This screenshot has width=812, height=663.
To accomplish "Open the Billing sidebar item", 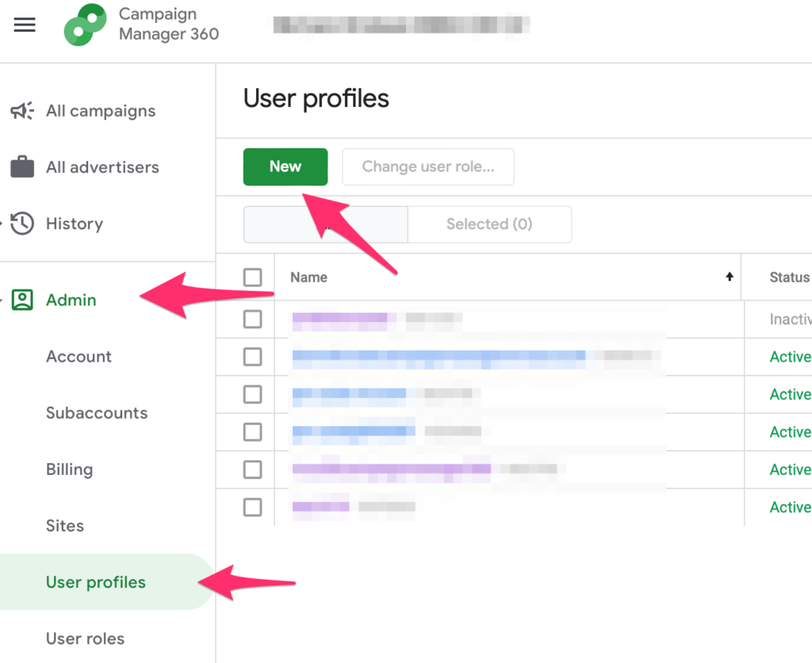I will click(70, 469).
